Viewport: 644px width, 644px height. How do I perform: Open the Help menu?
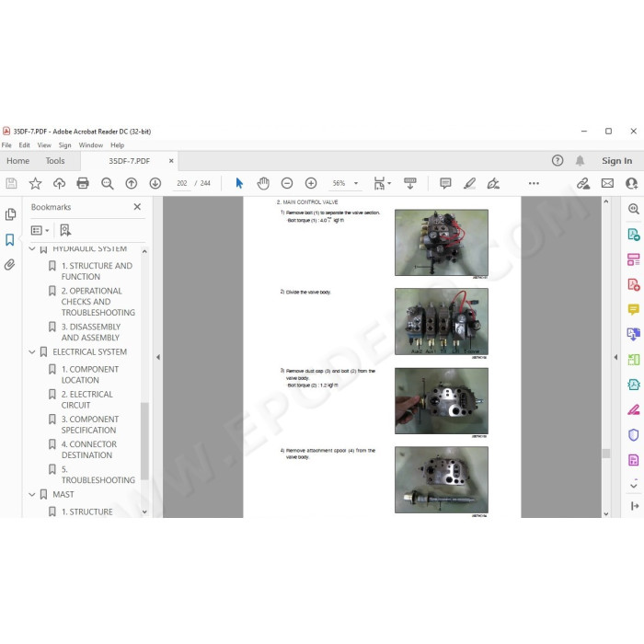(117, 145)
